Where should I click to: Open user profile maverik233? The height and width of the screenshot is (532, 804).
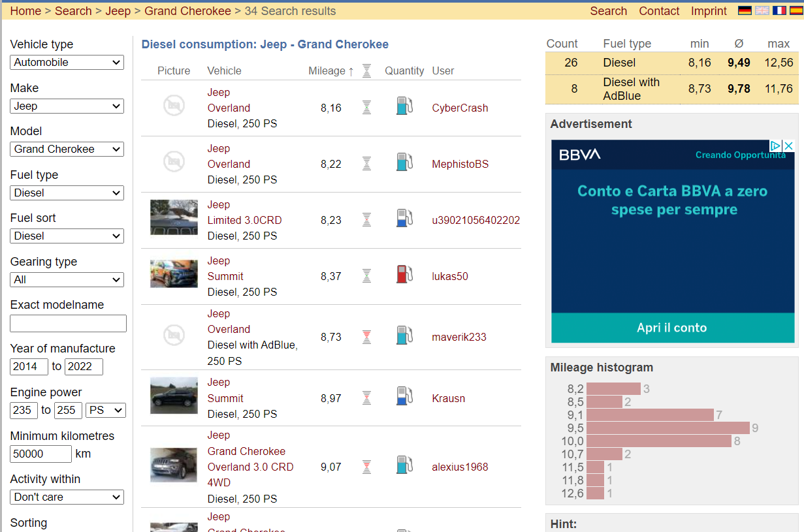pos(458,337)
